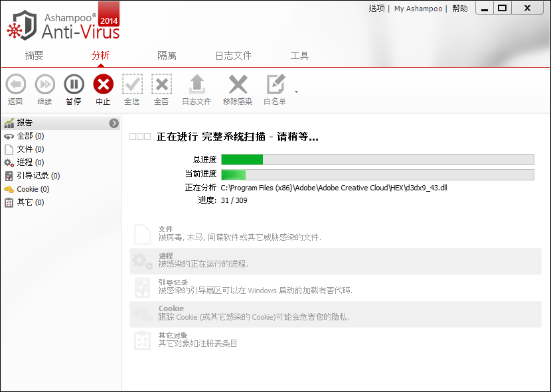The image size is (551, 392).
Task: Click the 总进度 overall progress bar
Action: (377, 159)
